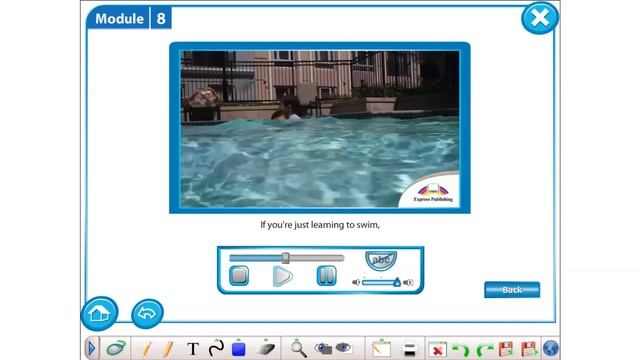This screenshot has width=640, height=360.
Task: Click the black and white curtain icon
Action: [409, 350]
